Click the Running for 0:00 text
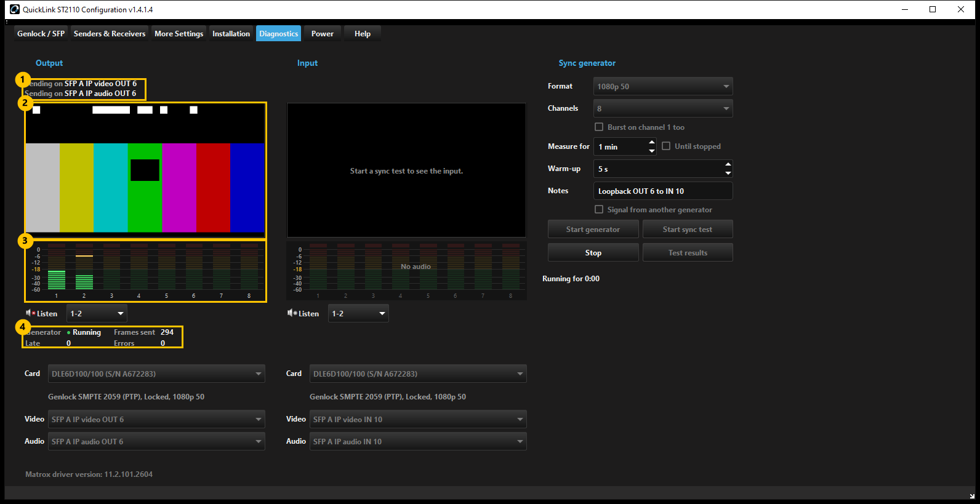Image resolution: width=980 pixels, height=504 pixels. click(571, 279)
